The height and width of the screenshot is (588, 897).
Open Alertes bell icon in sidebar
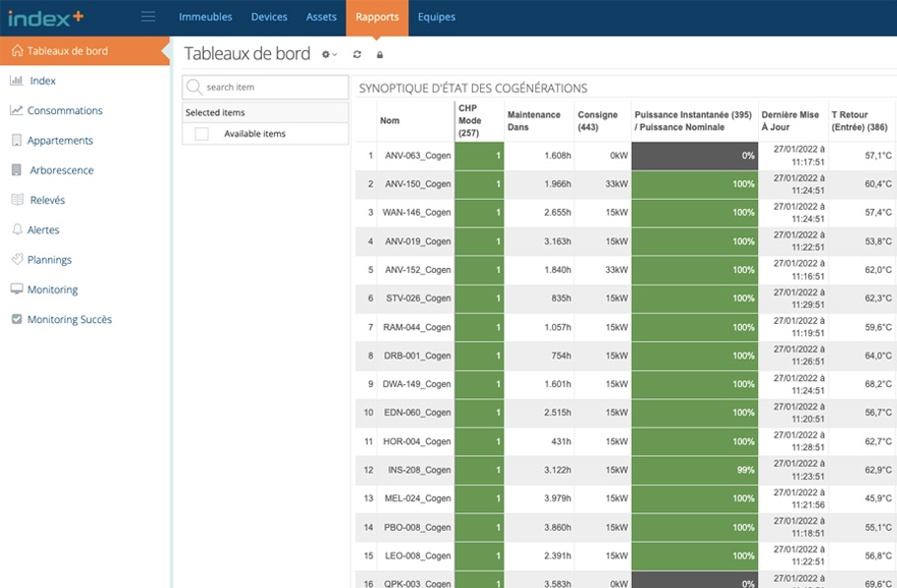17,229
